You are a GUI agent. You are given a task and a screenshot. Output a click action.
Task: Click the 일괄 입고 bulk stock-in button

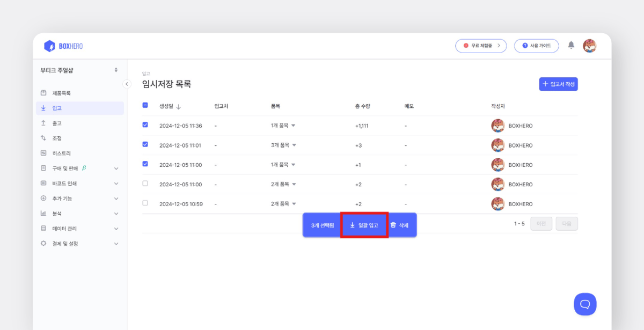pyautogui.click(x=364, y=225)
